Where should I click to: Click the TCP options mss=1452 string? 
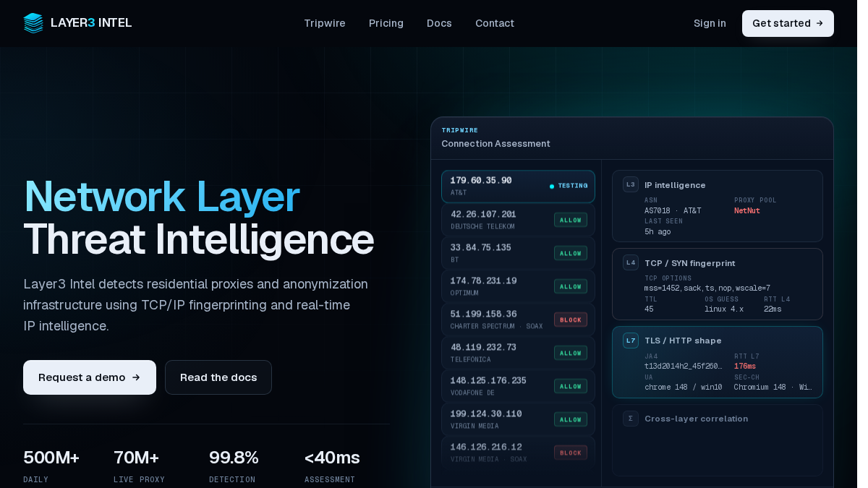707,288
